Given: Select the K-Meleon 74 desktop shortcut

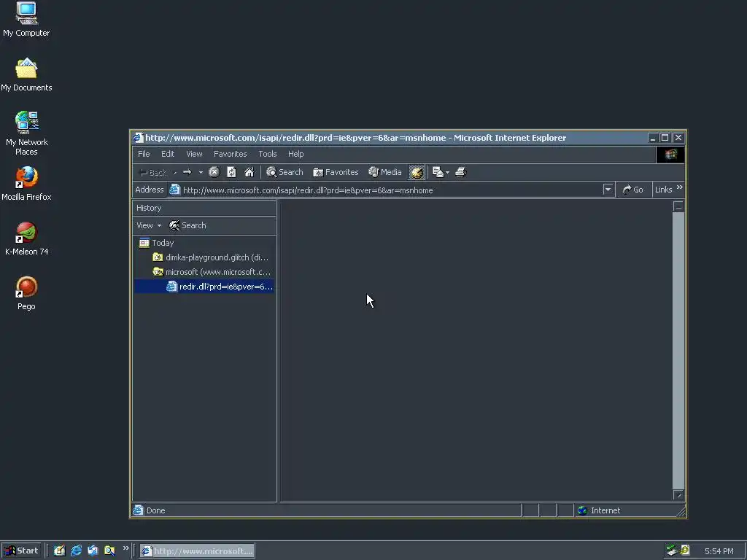Looking at the screenshot, I should 26,238.
